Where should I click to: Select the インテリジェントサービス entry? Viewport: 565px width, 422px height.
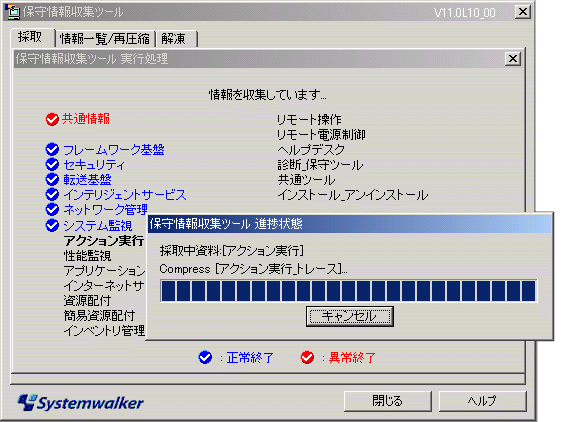coord(125,195)
